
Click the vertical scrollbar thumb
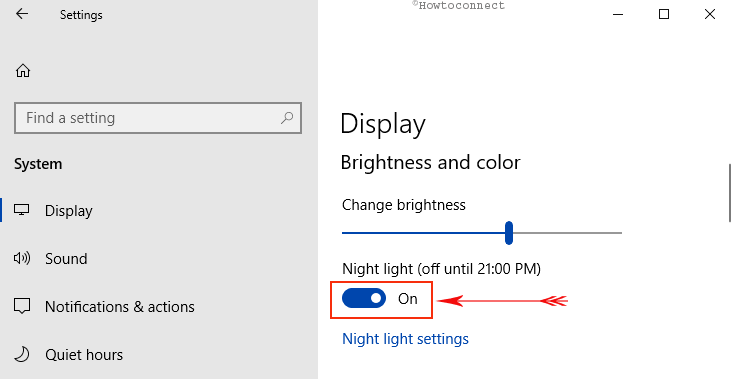point(729,193)
